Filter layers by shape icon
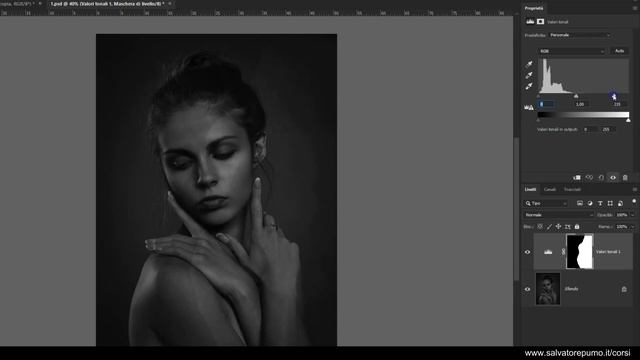This screenshot has height=360, width=640. point(610,203)
